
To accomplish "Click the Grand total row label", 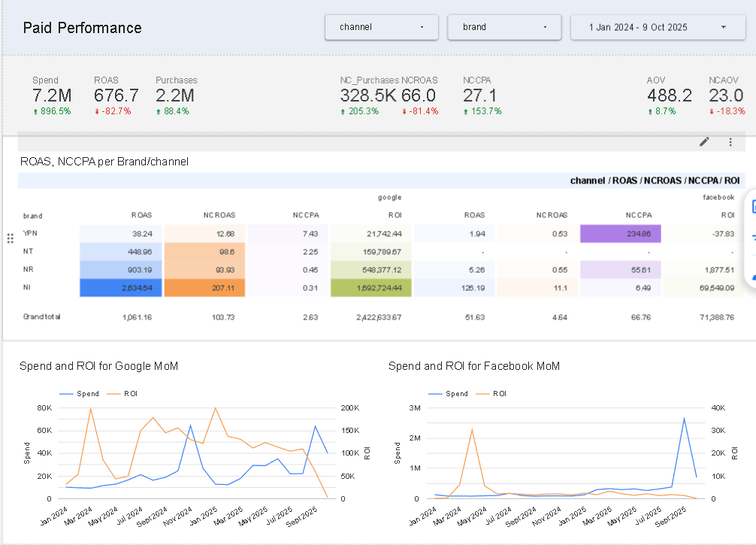I will [42, 317].
